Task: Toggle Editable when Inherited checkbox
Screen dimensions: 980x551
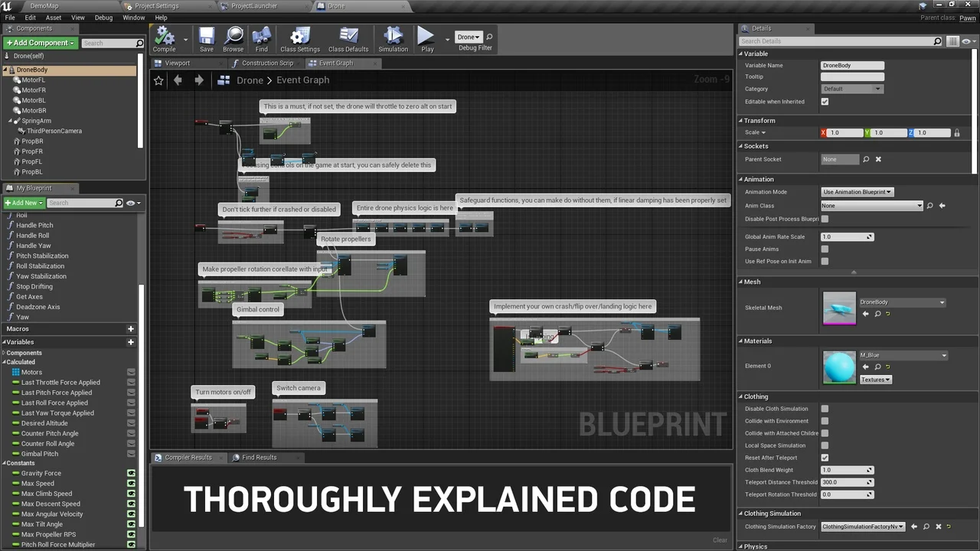Action: click(825, 102)
